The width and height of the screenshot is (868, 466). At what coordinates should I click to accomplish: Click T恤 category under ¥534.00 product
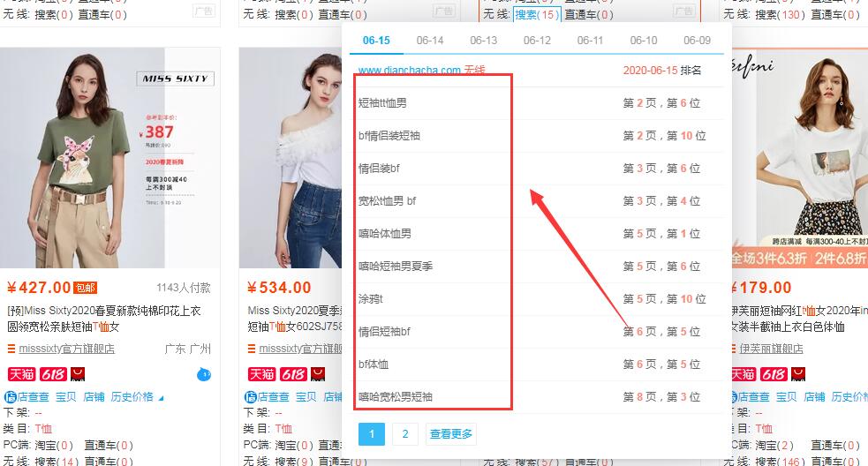click(x=283, y=429)
